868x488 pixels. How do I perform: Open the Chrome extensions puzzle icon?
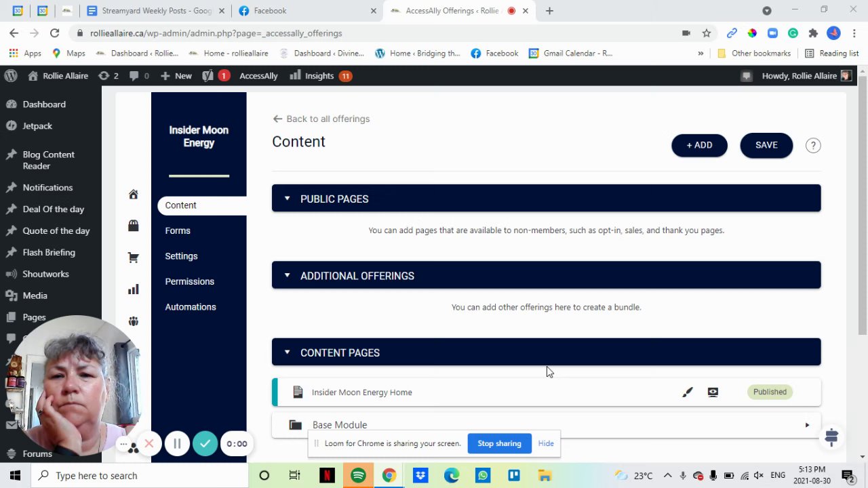click(813, 33)
